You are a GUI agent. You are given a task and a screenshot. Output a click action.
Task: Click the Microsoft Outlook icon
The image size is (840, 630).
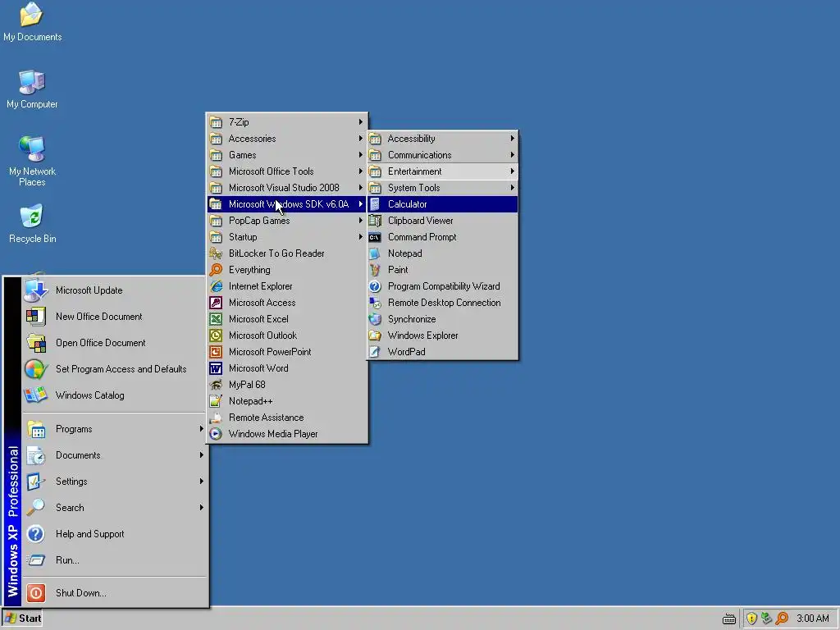point(216,336)
